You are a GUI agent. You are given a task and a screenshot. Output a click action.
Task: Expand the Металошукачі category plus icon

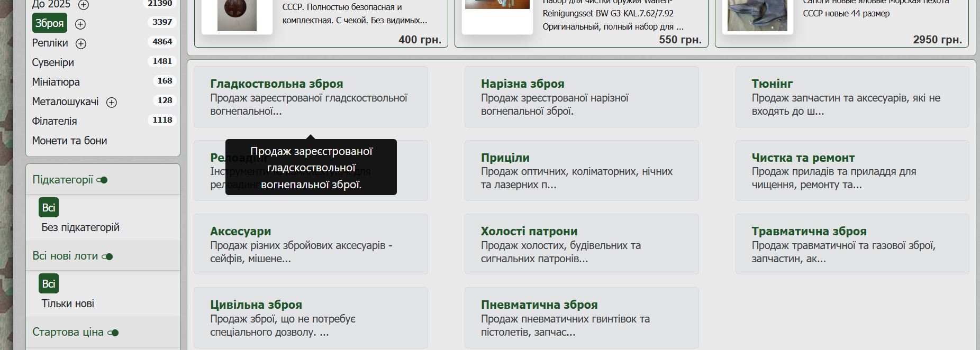[112, 102]
